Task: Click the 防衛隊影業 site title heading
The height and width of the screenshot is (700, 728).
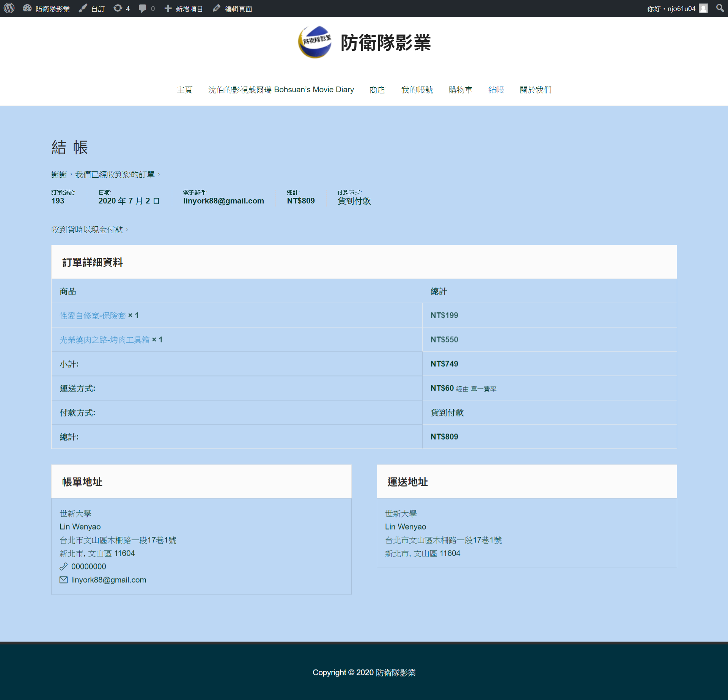Action: pos(385,43)
